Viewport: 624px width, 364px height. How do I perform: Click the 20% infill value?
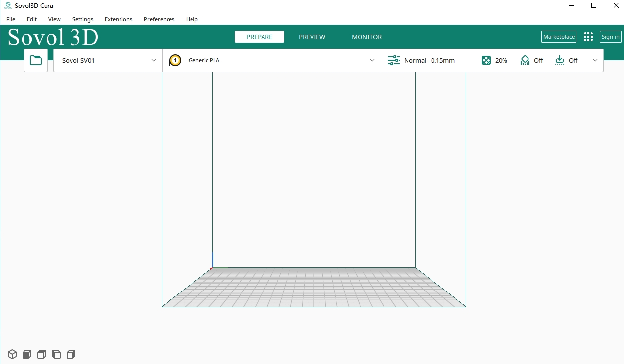coord(501,60)
